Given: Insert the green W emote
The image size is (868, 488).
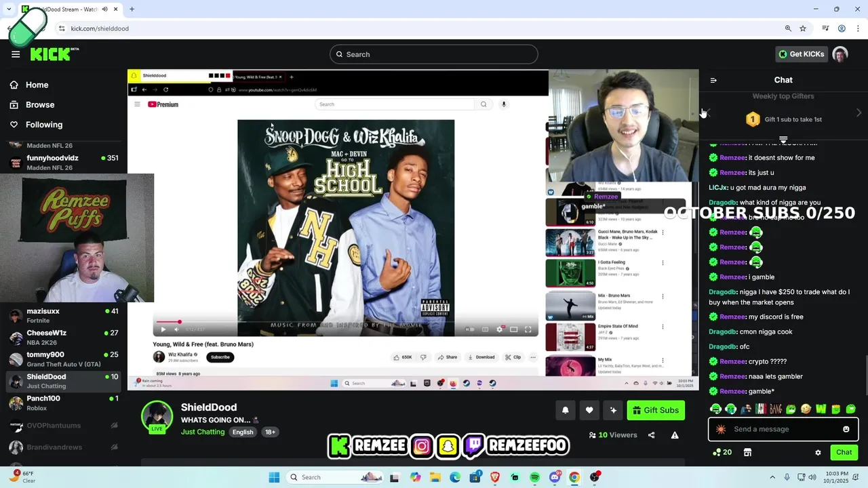Looking at the screenshot, I should tap(821, 409).
